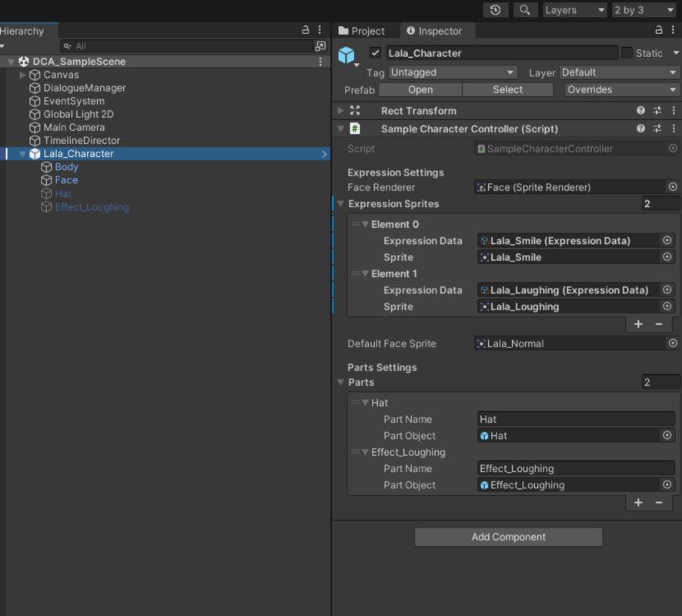Remove an element from Expression Sprites list
682x616 pixels.
coord(659,324)
